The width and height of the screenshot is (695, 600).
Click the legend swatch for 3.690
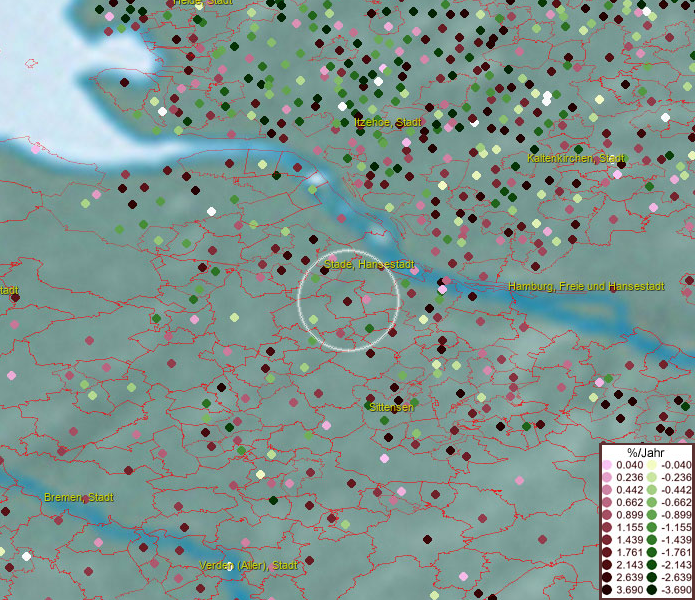tap(607, 590)
